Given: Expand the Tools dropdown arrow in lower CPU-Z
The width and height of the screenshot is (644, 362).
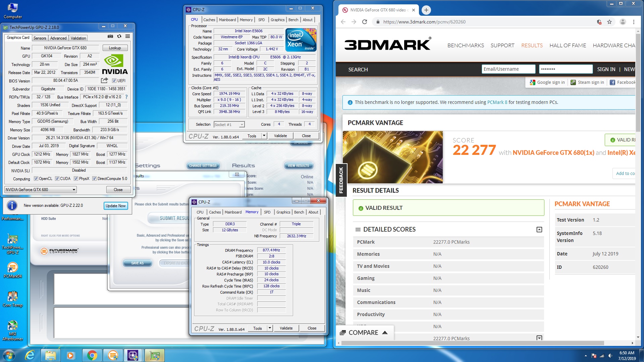Looking at the screenshot, I should (270, 328).
